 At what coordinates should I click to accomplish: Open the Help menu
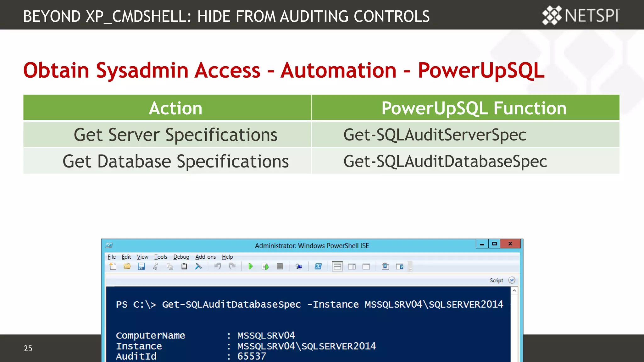point(227,257)
